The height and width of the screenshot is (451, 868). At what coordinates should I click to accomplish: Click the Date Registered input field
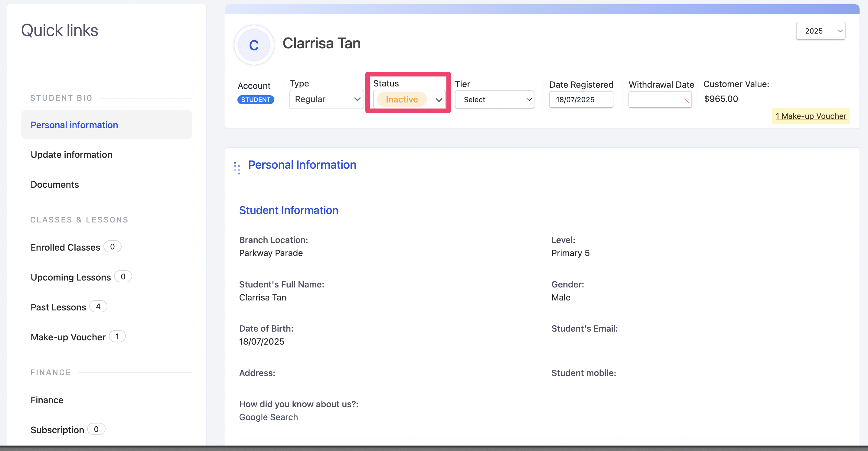(581, 100)
